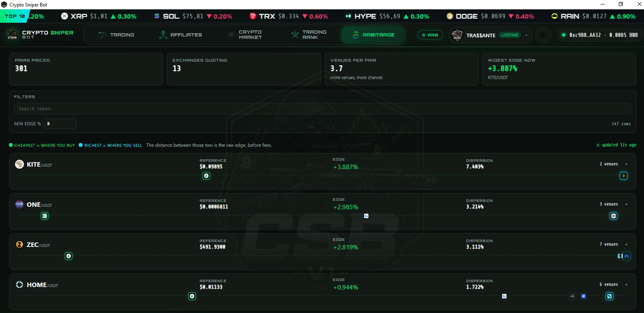Click the ONE token icon
Screen dimensions: 644x313
19,204
